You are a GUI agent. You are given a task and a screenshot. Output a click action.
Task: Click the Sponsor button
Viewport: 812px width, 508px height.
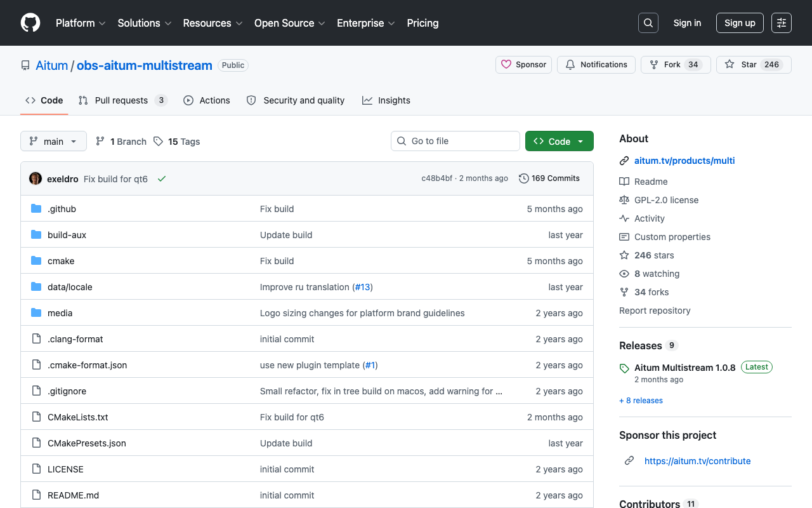[x=523, y=65]
